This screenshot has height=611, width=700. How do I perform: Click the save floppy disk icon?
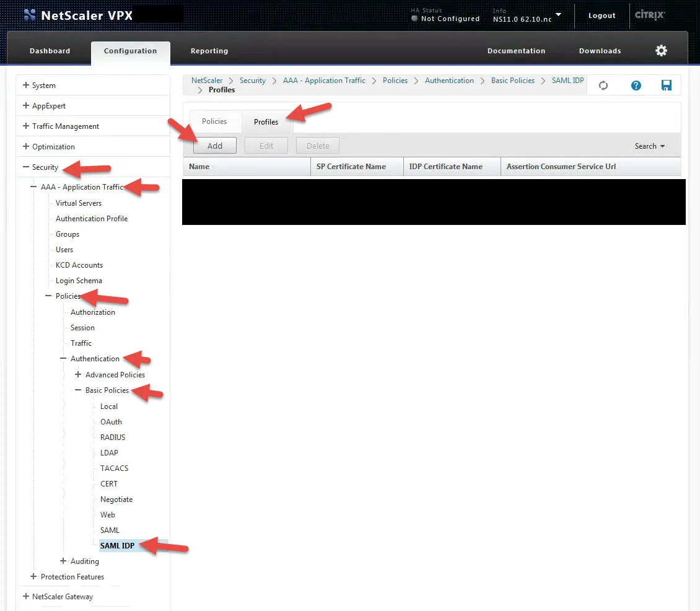point(666,86)
